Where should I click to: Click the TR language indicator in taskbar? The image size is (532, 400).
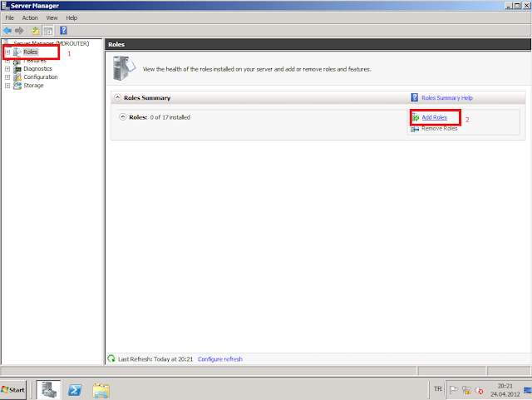[437, 389]
